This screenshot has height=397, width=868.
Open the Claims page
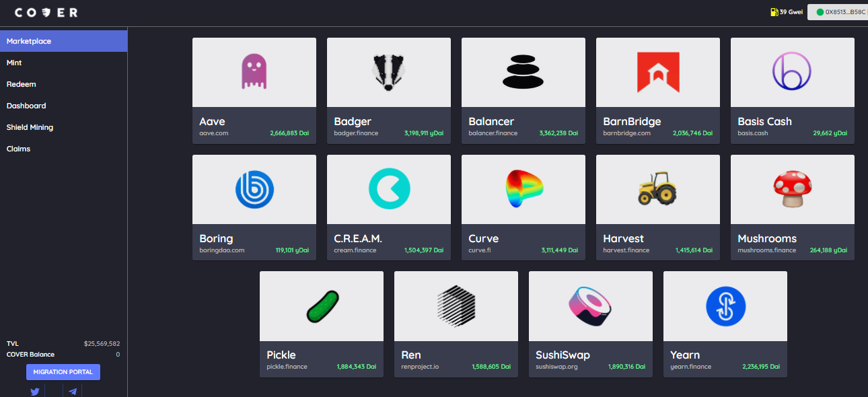coord(63,149)
